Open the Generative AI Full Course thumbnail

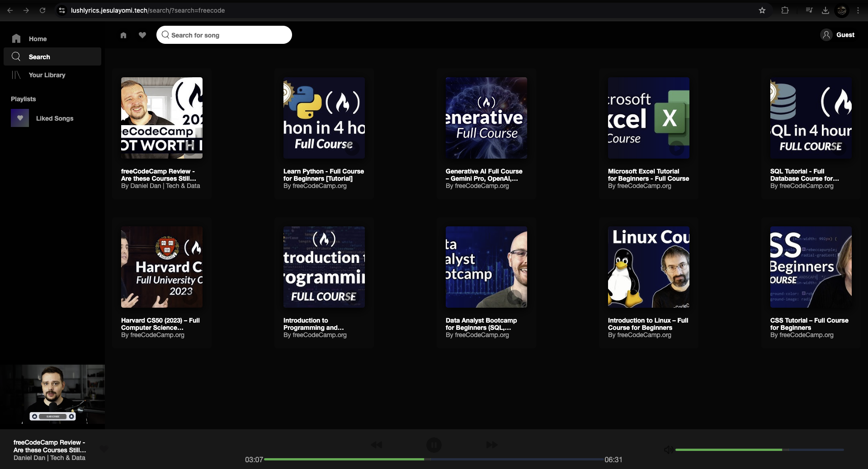(486, 118)
